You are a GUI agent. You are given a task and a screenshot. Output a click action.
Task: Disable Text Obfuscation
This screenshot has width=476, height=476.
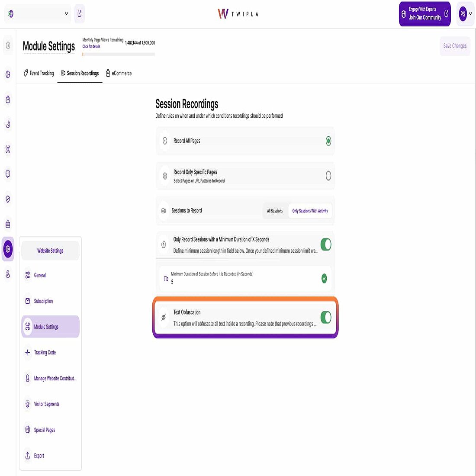pos(325,317)
